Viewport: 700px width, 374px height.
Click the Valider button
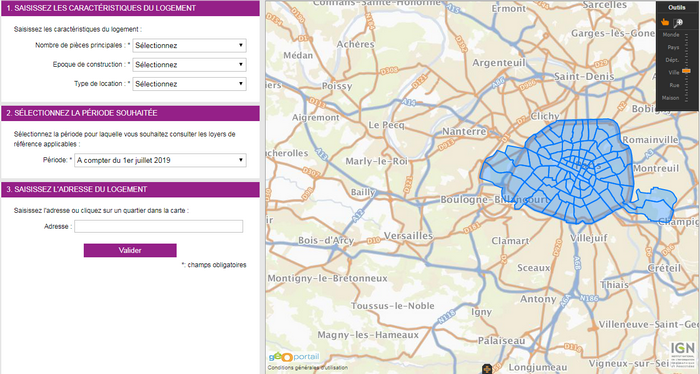(130, 250)
